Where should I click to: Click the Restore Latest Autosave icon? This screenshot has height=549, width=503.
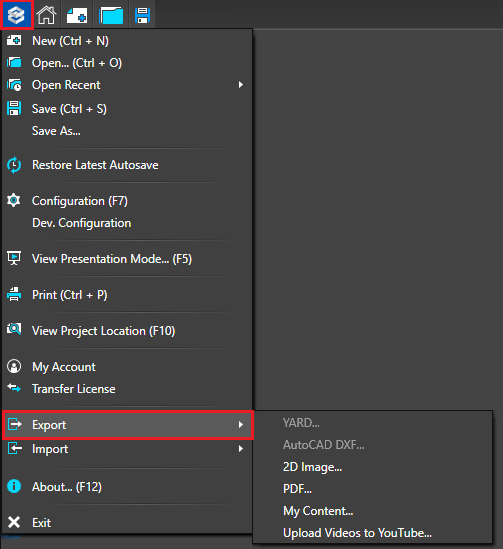[14, 165]
